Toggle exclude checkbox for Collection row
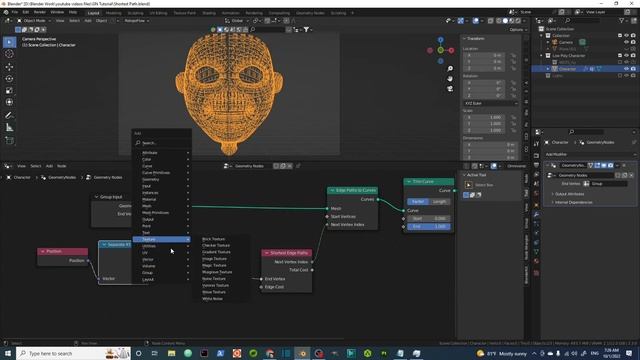 (620, 36)
